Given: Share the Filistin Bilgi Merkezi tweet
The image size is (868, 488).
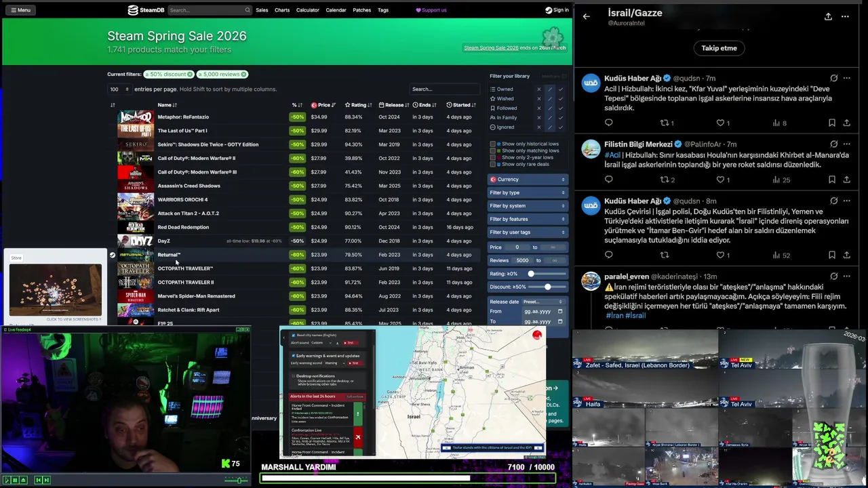Looking at the screenshot, I should tap(846, 180).
